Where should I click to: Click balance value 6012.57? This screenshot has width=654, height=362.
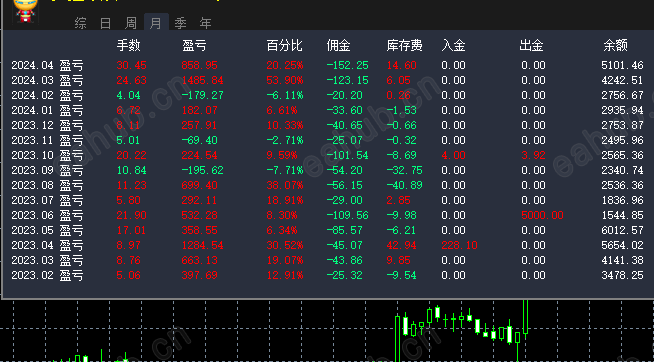point(622,231)
